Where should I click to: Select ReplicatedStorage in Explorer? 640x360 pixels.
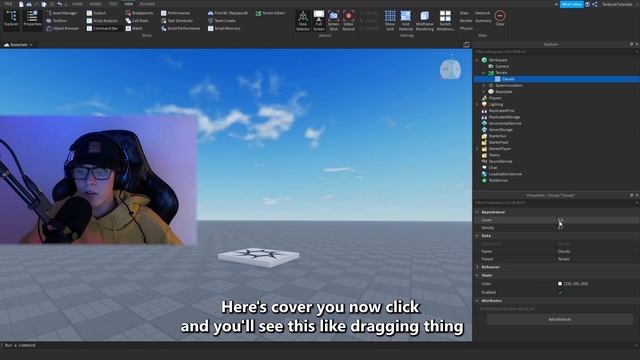504,117
